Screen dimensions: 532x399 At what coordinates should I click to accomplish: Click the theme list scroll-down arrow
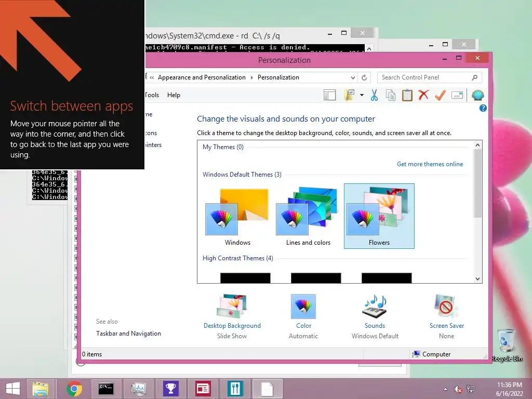(478, 279)
